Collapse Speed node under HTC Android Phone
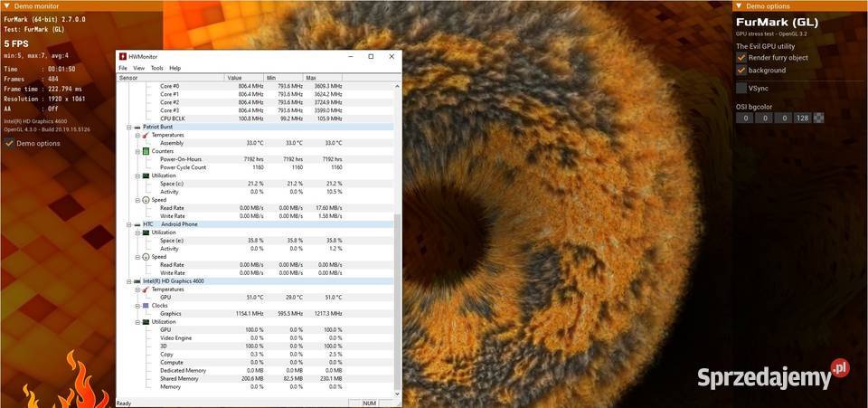The image size is (868, 408). coord(137,257)
